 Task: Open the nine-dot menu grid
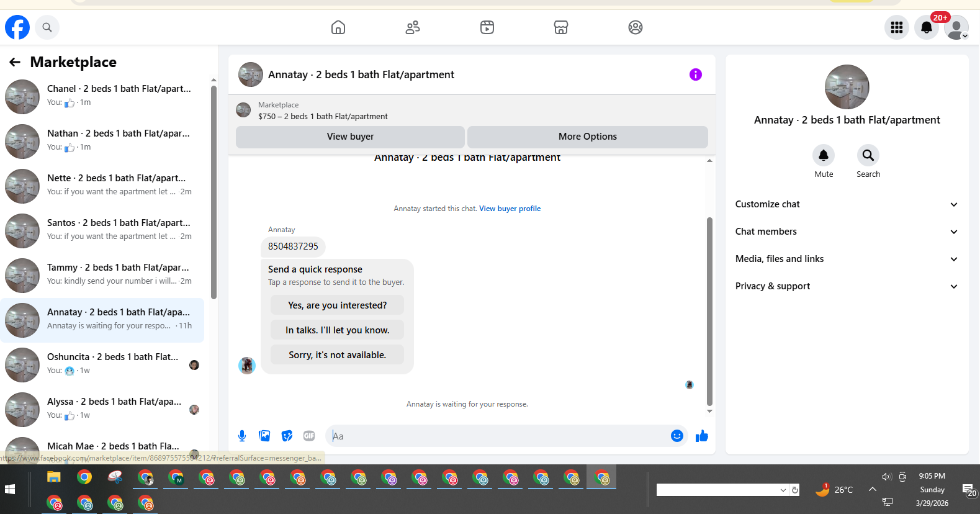pos(897,27)
